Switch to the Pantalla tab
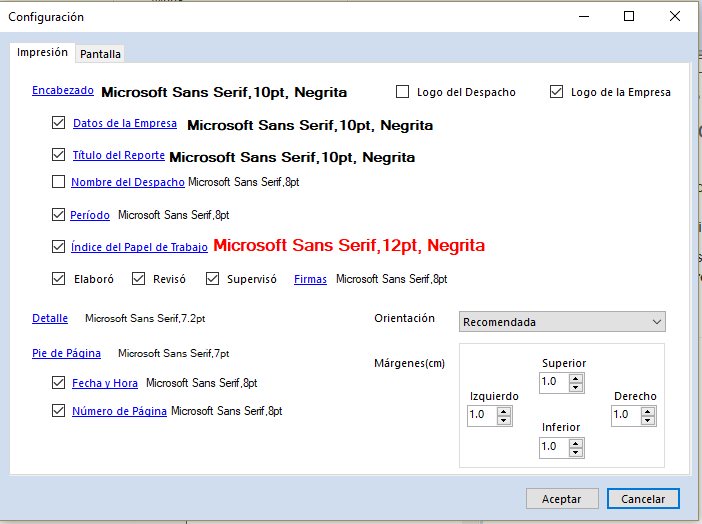Image resolution: width=702 pixels, height=524 pixels. 100,54
